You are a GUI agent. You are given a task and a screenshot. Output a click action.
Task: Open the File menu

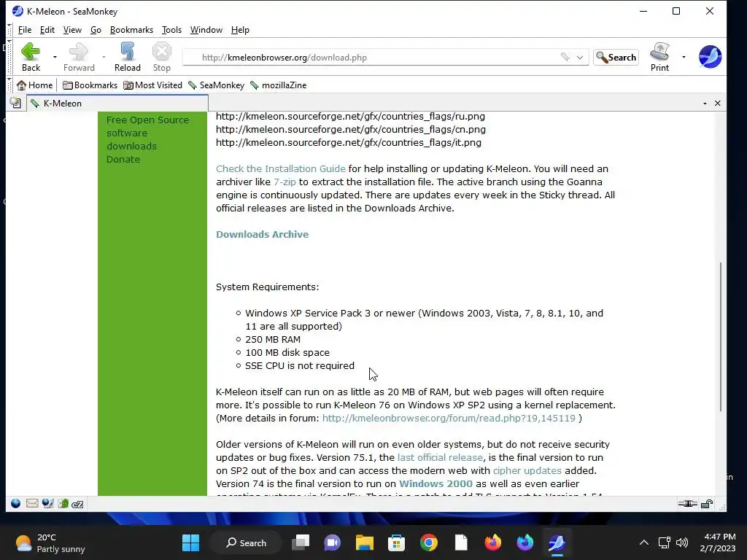pyautogui.click(x=25, y=29)
